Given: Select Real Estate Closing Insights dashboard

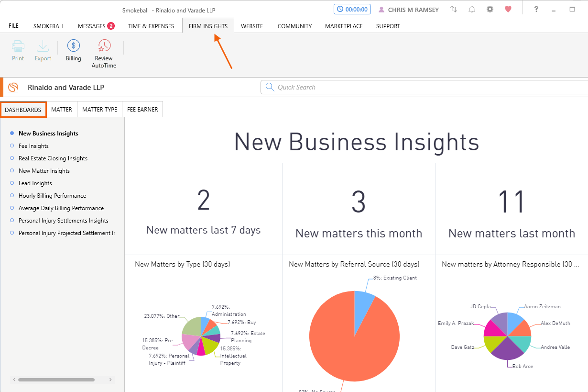Looking at the screenshot, I should (53, 158).
